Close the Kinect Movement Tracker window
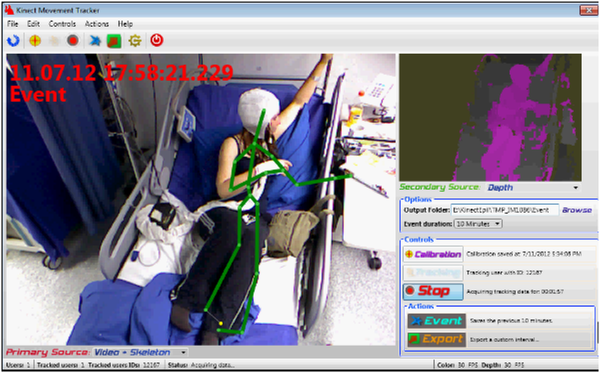This screenshot has width=600, height=373. pyautogui.click(x=589, y=10)
